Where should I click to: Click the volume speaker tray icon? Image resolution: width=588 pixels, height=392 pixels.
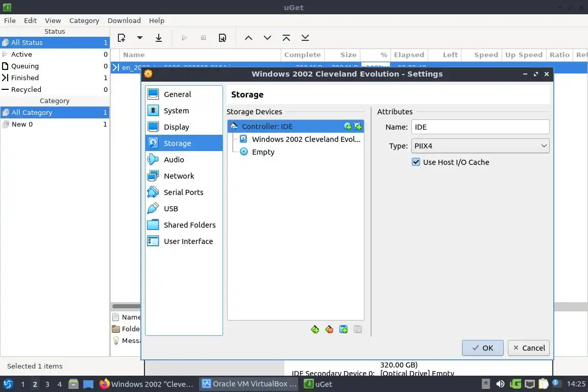(500, 384)
